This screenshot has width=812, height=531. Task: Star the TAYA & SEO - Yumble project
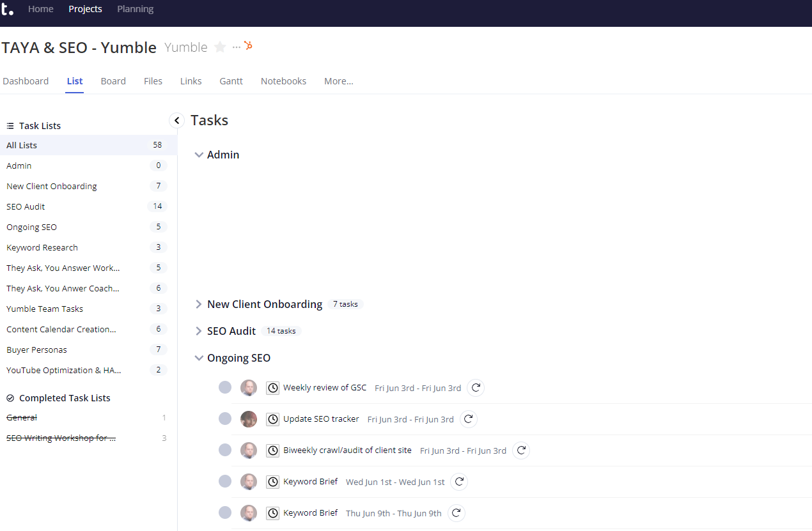click(220, 47)
